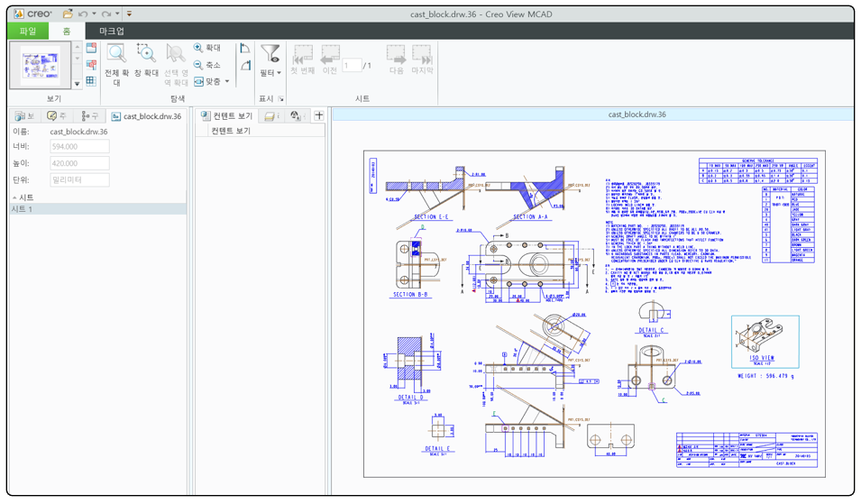Click the DETAIL E label in drawing

[437, 448]
